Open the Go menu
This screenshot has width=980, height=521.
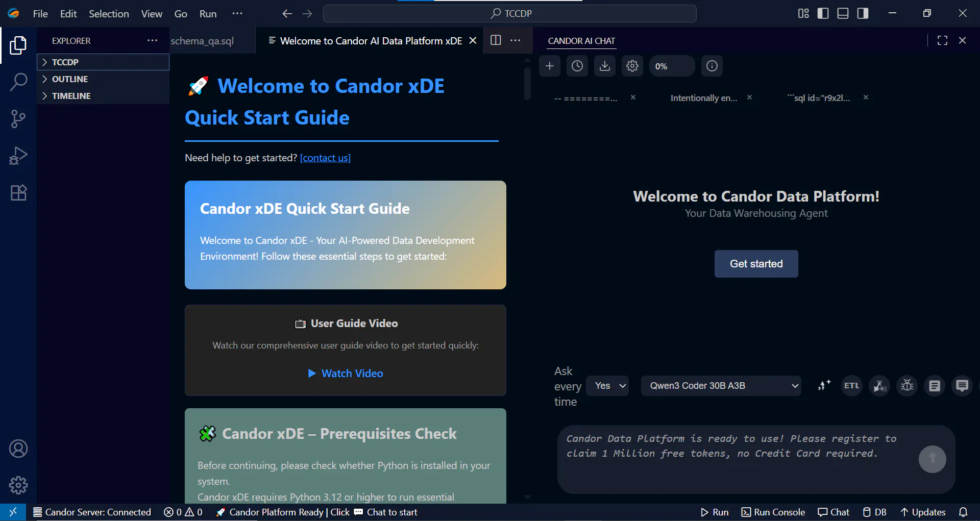(x=181, y=14)
